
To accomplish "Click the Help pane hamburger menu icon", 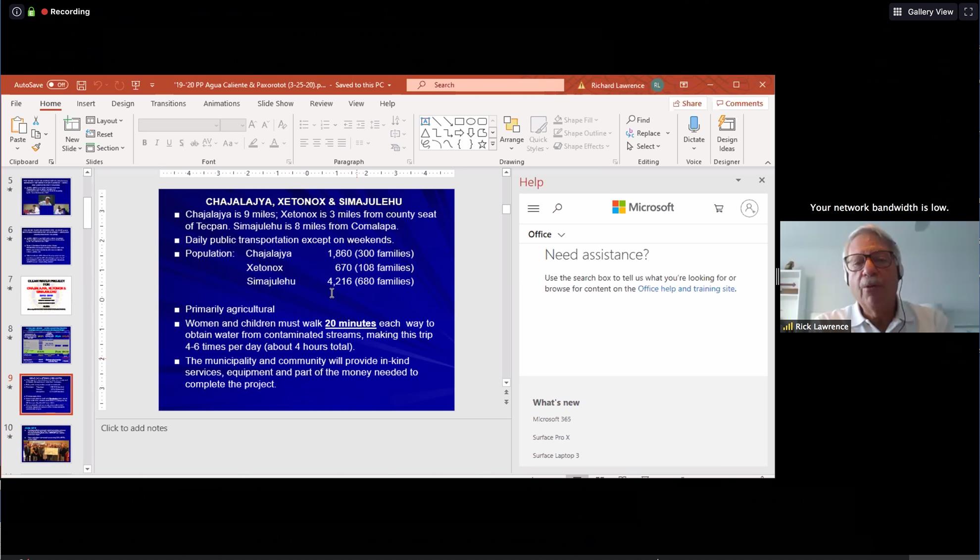I will click(533, 208).
